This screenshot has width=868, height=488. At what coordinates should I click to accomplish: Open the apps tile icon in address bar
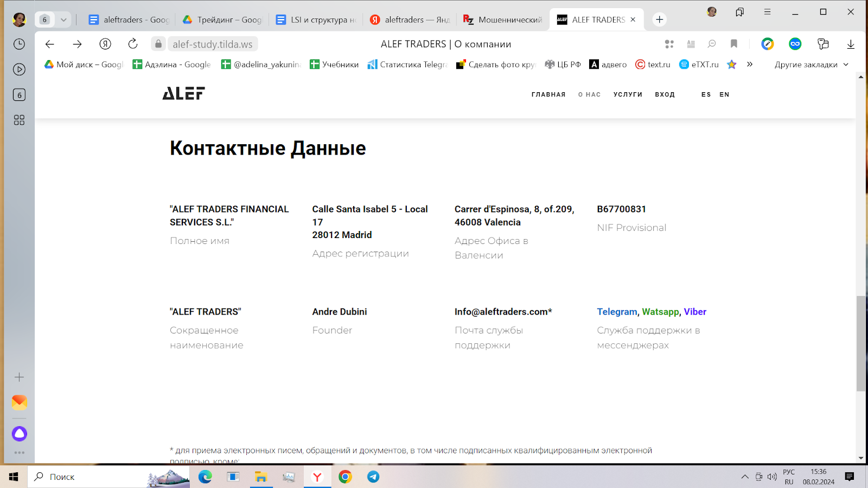pyautogui.click(x=669, y=44)
